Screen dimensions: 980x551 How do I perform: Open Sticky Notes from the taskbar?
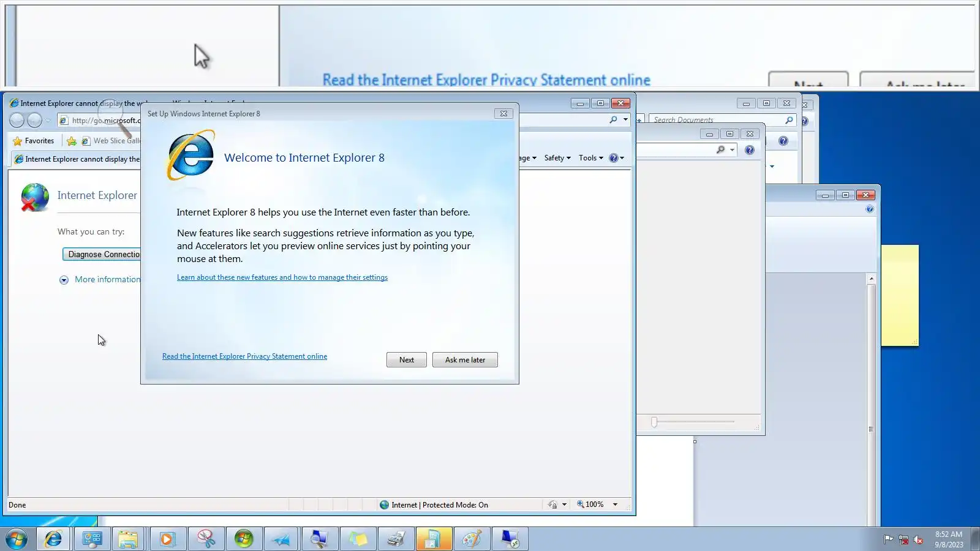[x=358, y=539]
